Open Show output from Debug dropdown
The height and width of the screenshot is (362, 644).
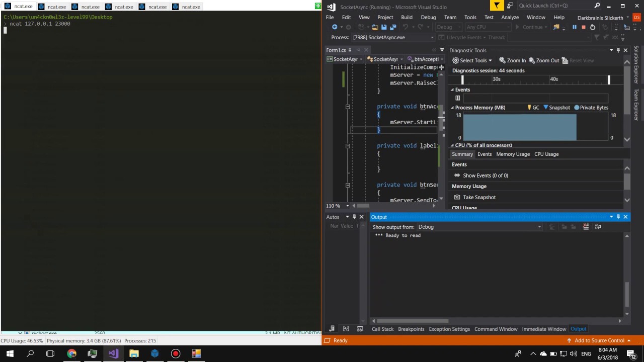click(x=539, y=227)
